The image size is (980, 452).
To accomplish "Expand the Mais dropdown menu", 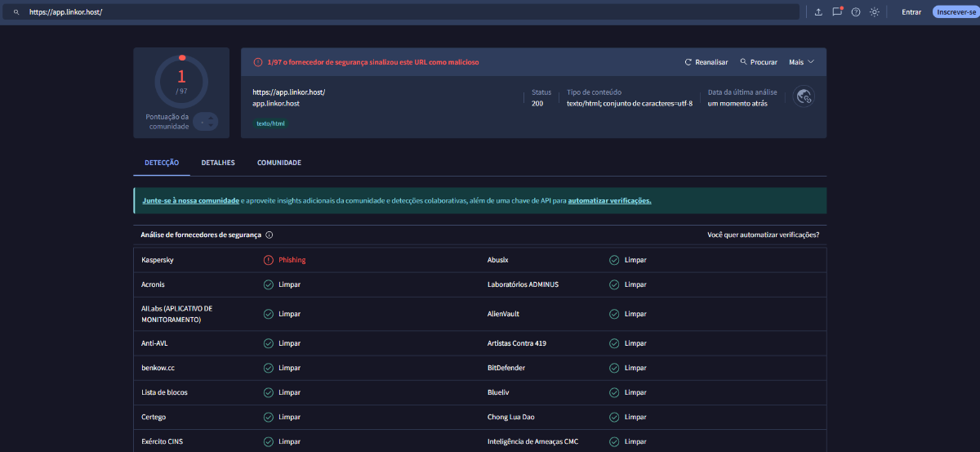I will 801,62.
